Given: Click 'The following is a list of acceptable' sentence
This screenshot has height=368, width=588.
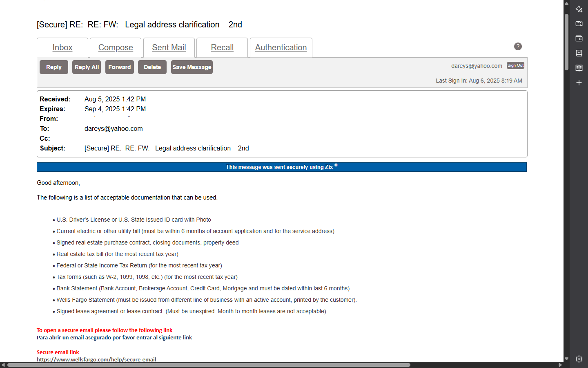Looking at the screenshot, I should tap(127, 197).
